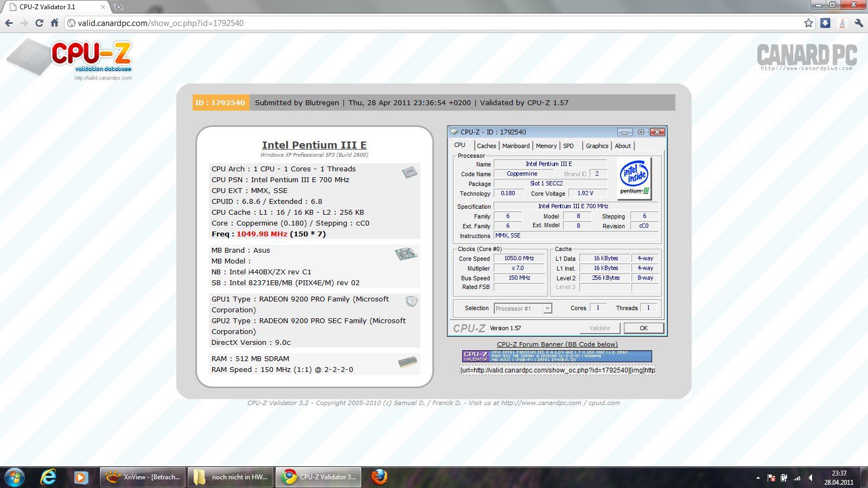Click the Intel Pentium III E heading
Viewport: 868px width, 488px height.
(x=314, y=145)
